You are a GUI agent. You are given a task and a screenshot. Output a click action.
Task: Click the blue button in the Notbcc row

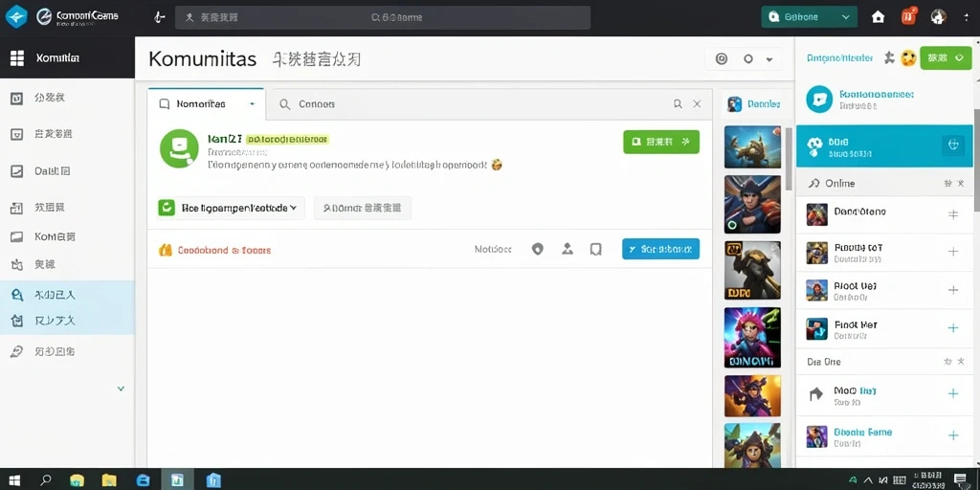[x=660, y=249]
